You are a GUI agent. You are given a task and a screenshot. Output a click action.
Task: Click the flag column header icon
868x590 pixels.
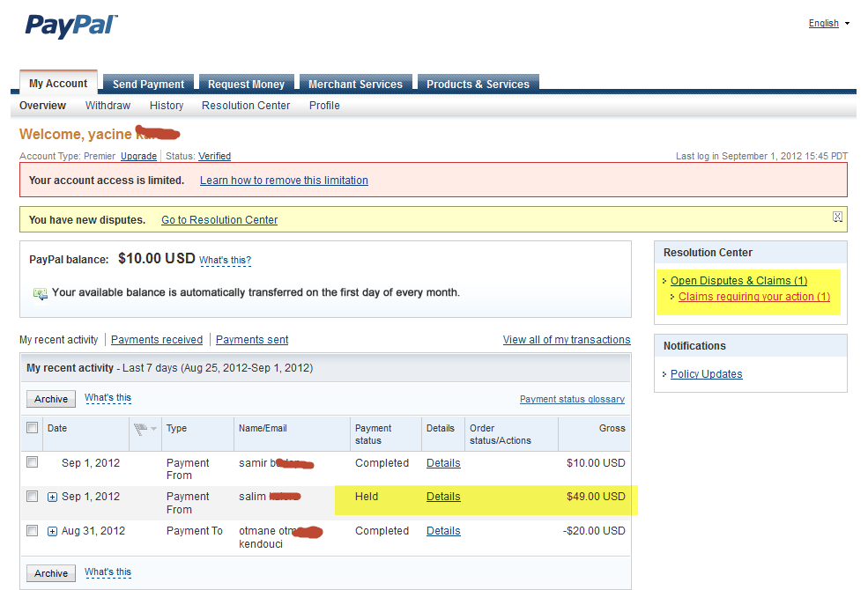coord(141,428)
